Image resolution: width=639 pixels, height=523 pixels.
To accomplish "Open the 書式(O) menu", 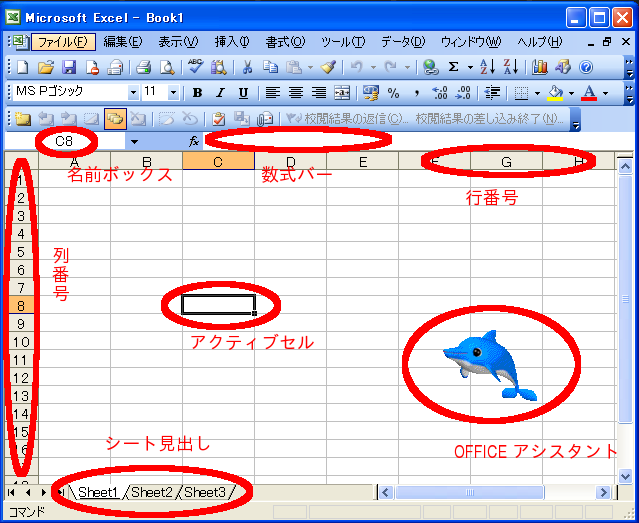I will pos(284,42).
